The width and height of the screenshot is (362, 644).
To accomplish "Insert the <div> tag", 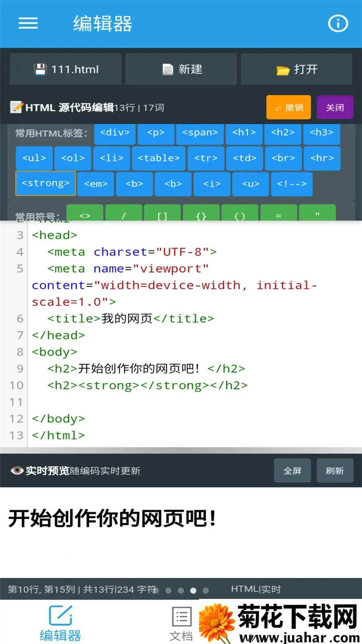I will click(115, 133).
